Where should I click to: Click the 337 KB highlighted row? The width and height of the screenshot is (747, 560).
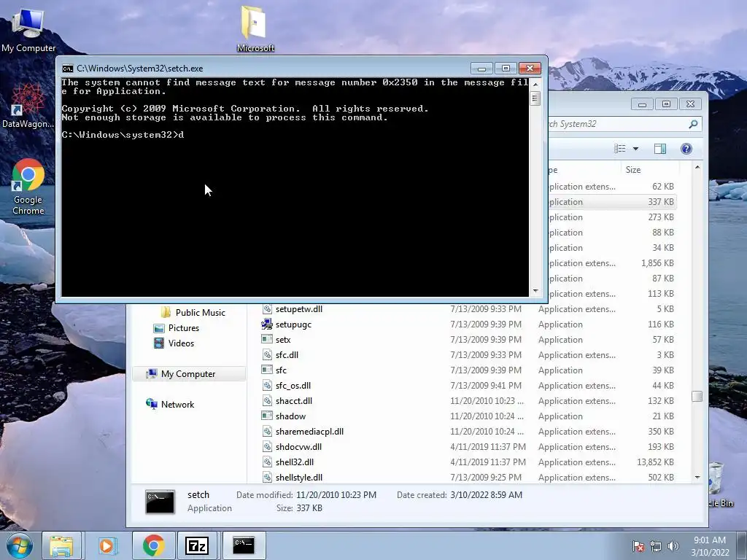tap(612, 202)
